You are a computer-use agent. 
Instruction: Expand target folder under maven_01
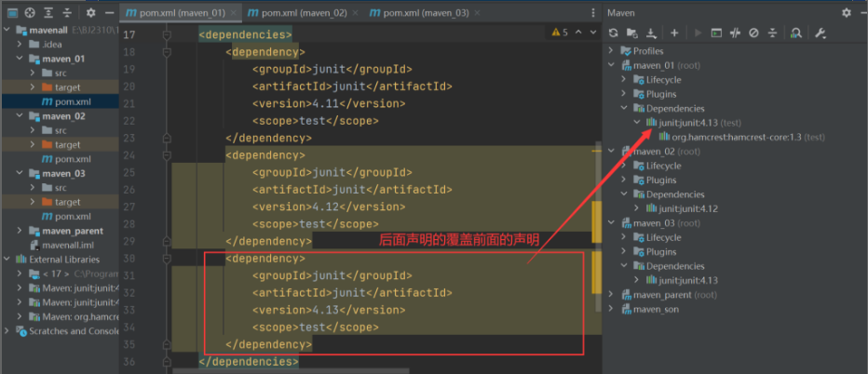coord(32,87)
